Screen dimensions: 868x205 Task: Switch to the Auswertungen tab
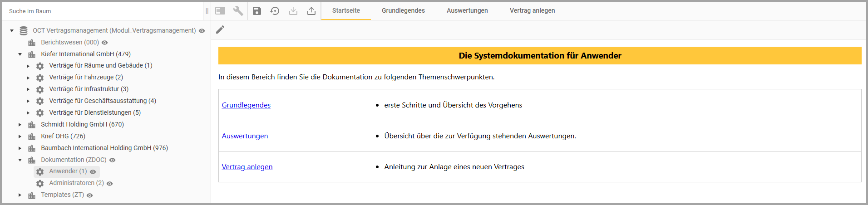click(x=467, y=11)
